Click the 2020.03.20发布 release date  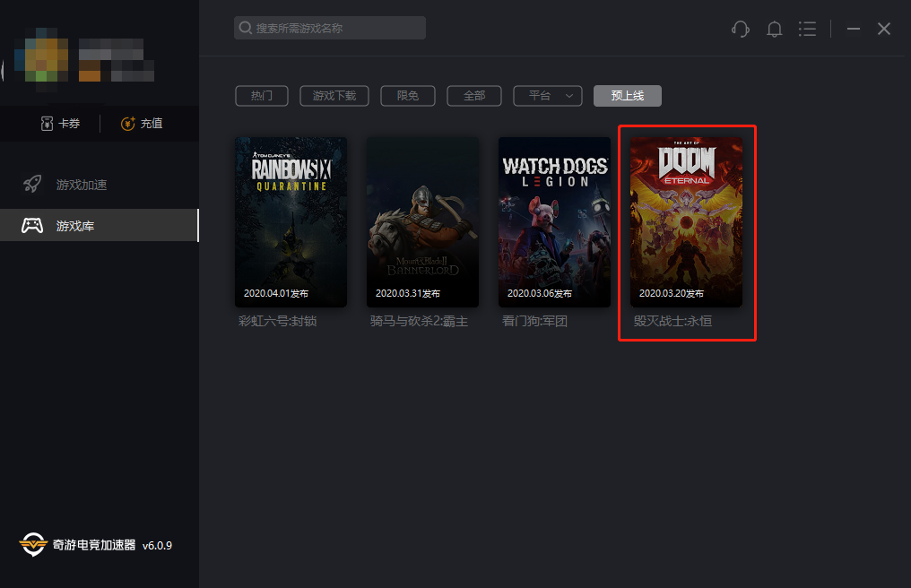(x=672, y=293)
